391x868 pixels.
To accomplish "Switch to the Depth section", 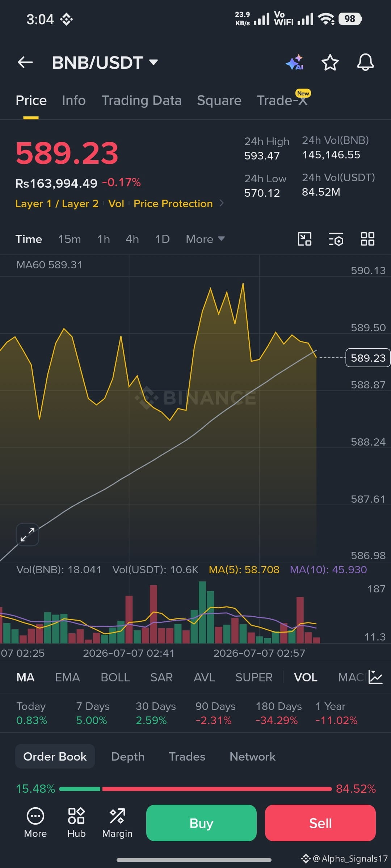I will (x=128, y=756).
